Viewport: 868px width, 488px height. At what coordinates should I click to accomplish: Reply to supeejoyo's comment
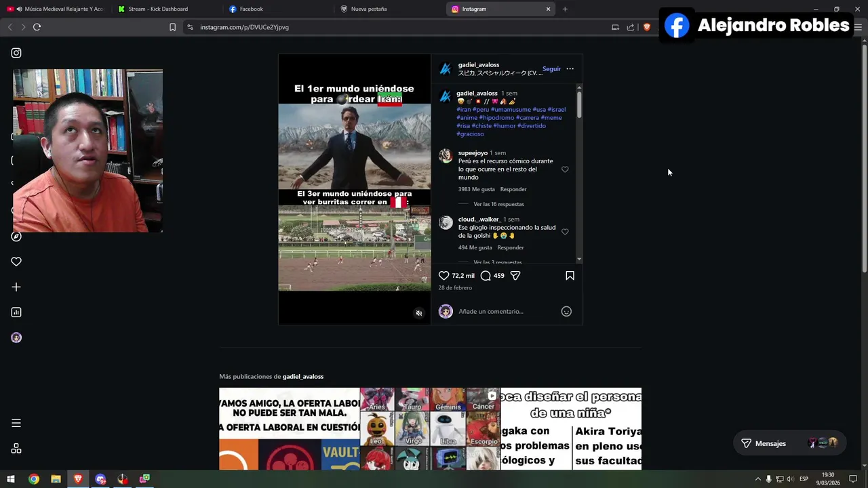pos(513,189)
